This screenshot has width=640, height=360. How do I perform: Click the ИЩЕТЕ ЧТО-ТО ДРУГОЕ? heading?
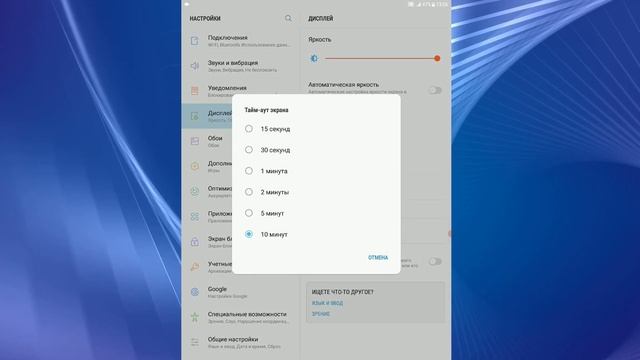(342, 292)
